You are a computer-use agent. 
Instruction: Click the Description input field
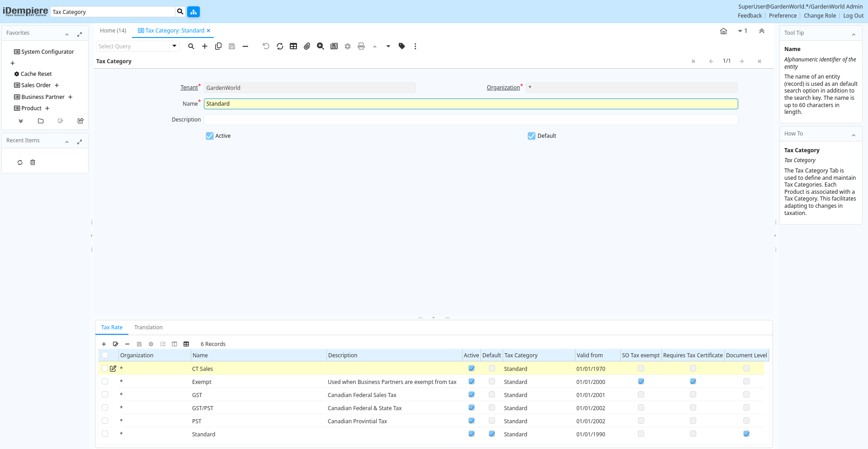(x=471, y=120)
